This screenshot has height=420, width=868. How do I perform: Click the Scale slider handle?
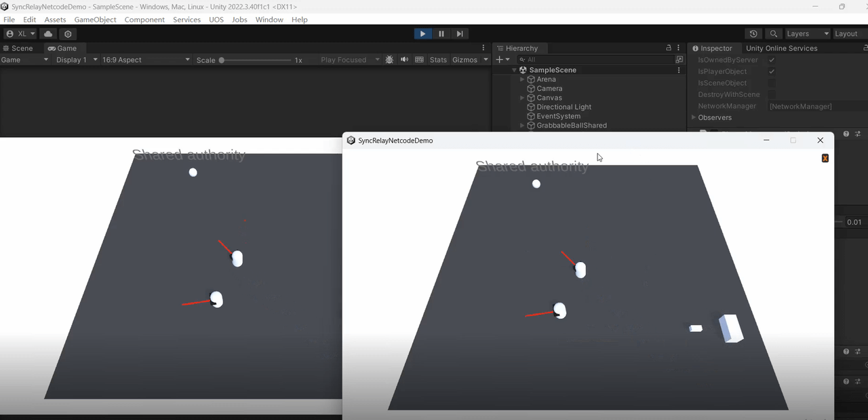tap(222, 60)
